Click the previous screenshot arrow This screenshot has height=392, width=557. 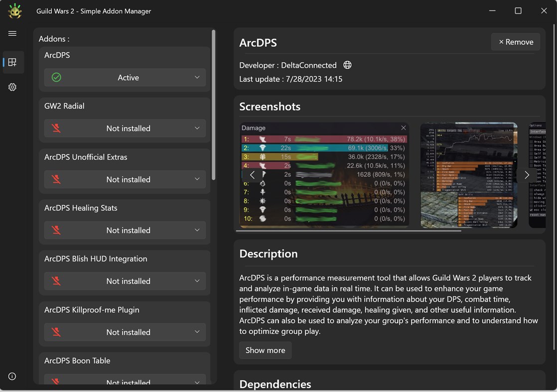[x=252, y=175]
